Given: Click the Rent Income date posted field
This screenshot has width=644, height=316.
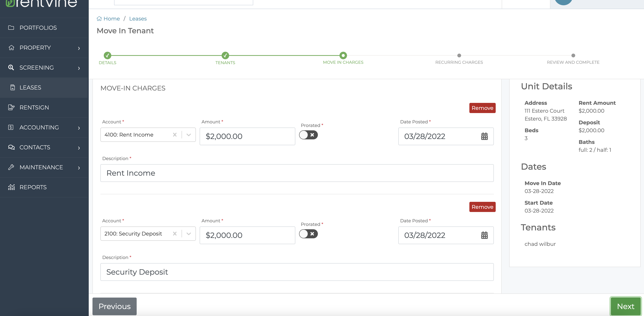Looking at the screenshot, I should pyautogui.click(x=446, y=136).
